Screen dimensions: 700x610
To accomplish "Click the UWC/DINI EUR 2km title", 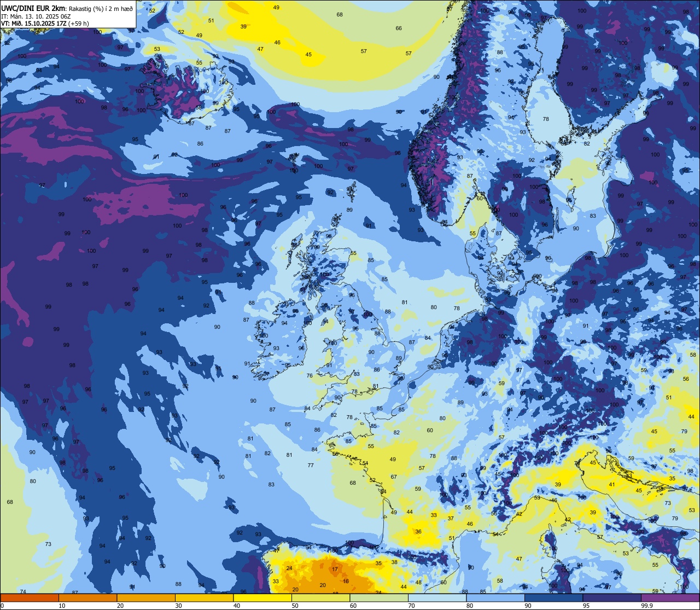I will (x=33, y=8).
